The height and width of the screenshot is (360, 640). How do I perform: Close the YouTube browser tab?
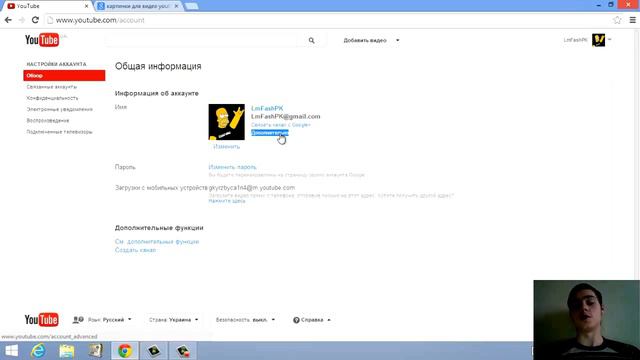[x=86, y=6]
